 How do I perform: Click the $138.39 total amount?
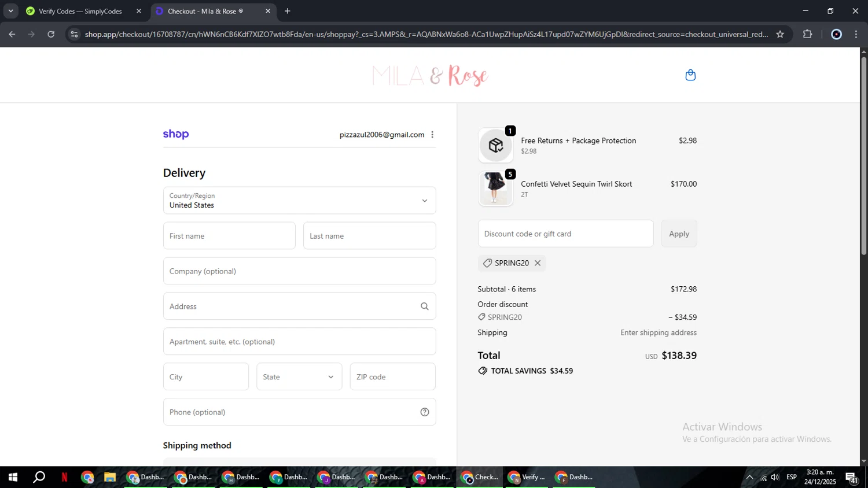pos(679,356)
